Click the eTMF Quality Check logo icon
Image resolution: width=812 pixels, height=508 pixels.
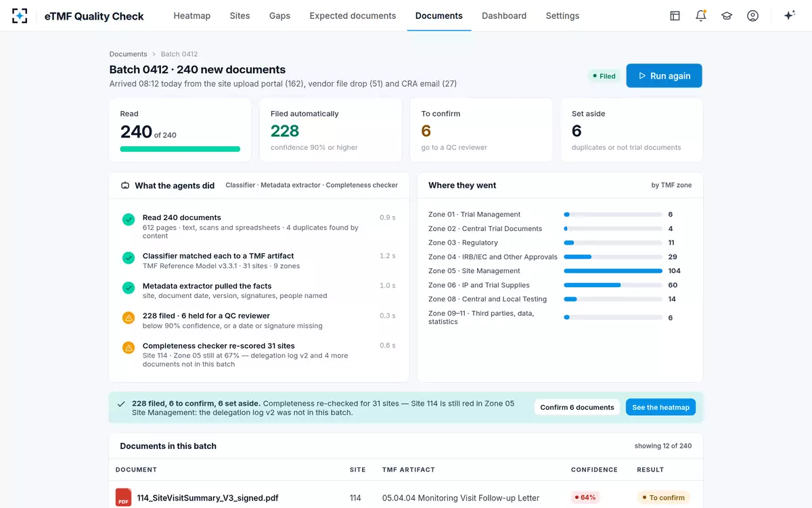pos(20,16)
